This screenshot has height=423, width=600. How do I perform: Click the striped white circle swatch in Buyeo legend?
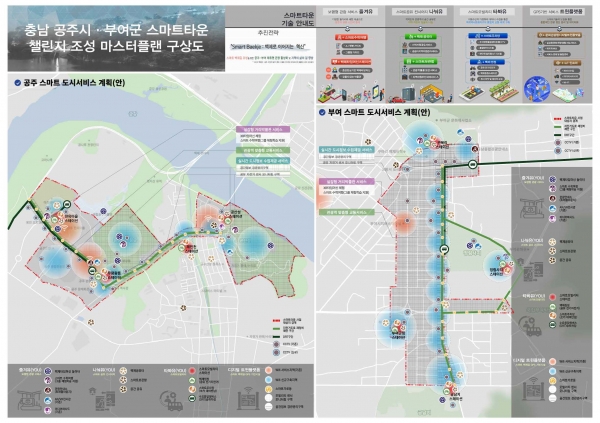(553, 399)
